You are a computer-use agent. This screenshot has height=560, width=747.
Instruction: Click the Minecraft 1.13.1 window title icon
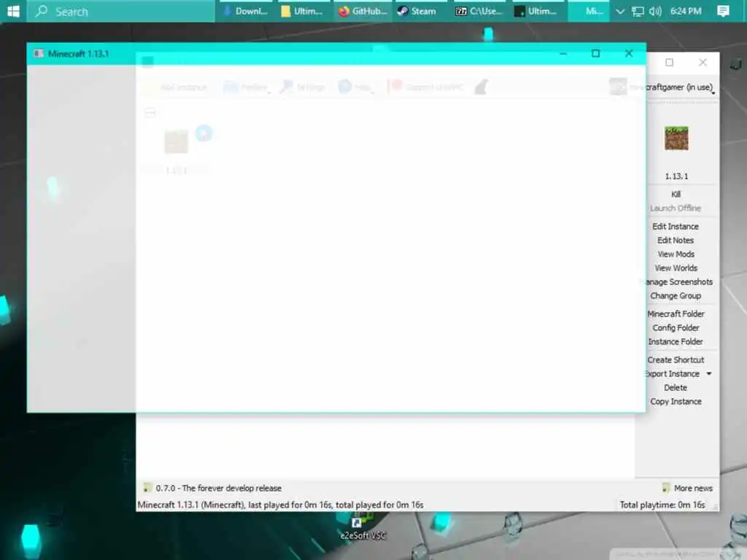point(39,53)
